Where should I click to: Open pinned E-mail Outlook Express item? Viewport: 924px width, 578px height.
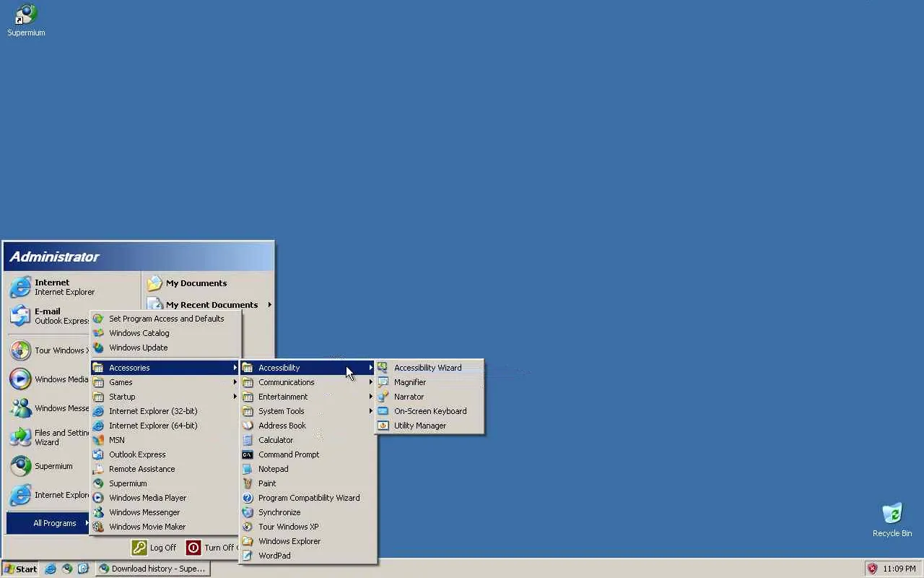[49, 316]
